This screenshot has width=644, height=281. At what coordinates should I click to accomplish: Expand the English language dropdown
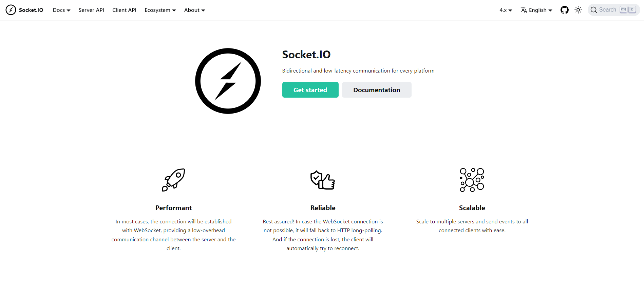[x=539, y=10]
